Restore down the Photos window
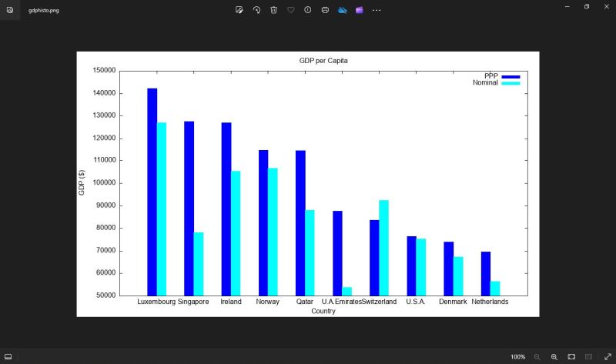Viewport: 616px width, 364px height. [x=587, y=7]
